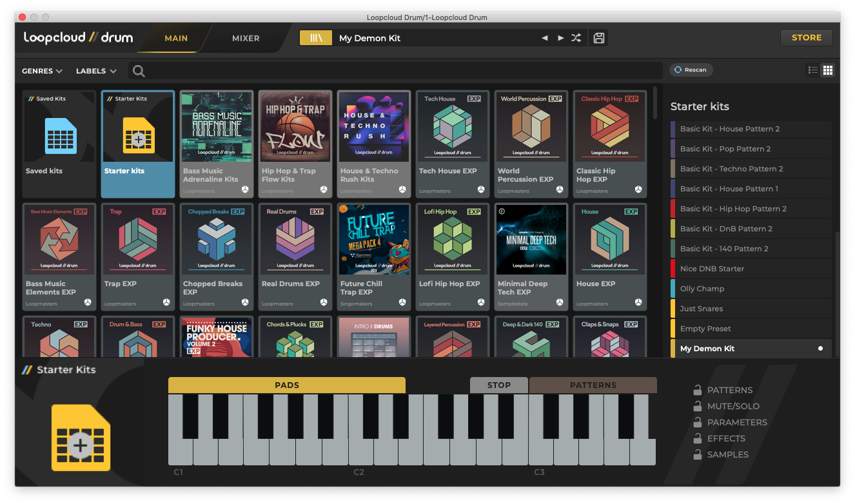Click the STOP keyboard section

499,385
